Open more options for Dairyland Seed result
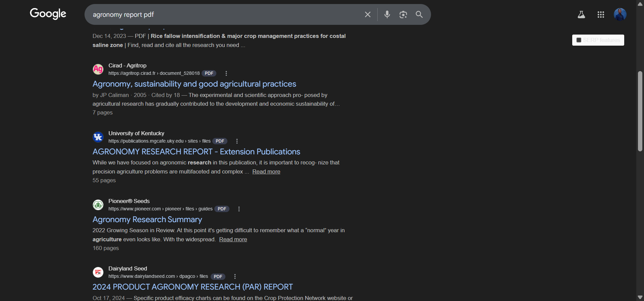 [235, 277]
